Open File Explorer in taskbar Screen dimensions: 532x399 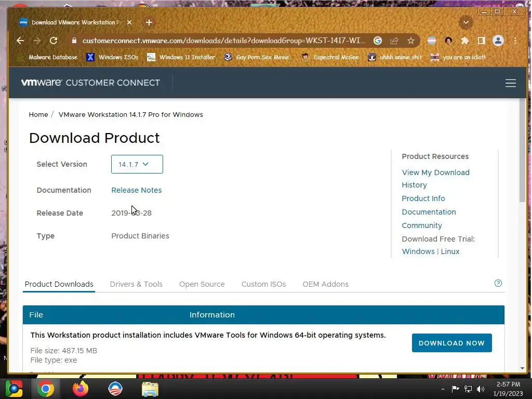tap(150, 389)
